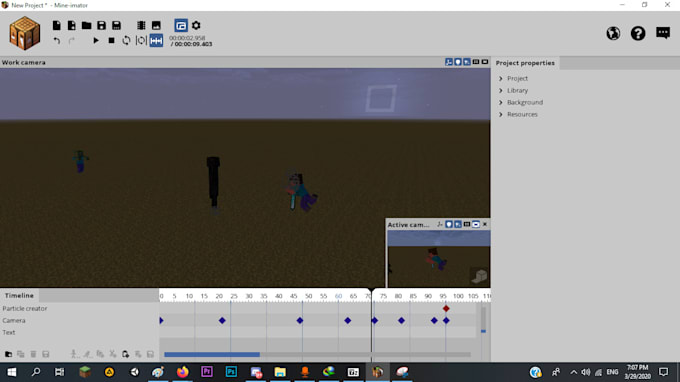Open the website globe icon
The height and width of the screenshot is (382, 680).
tap(613, 33)
